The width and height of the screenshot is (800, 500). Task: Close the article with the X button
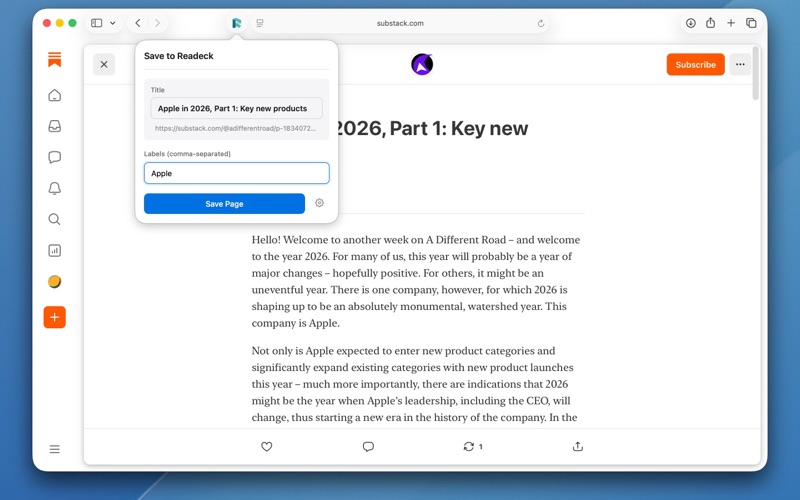click(x=104, y=64)
